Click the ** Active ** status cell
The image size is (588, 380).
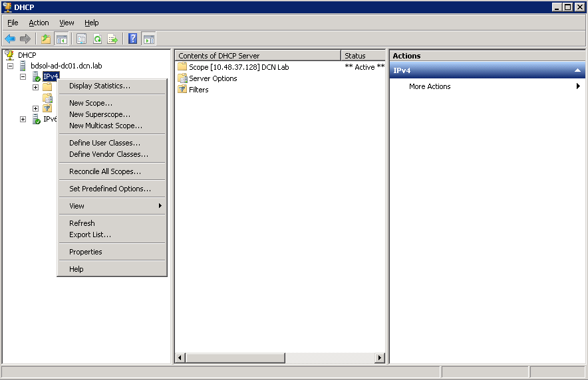365,67
